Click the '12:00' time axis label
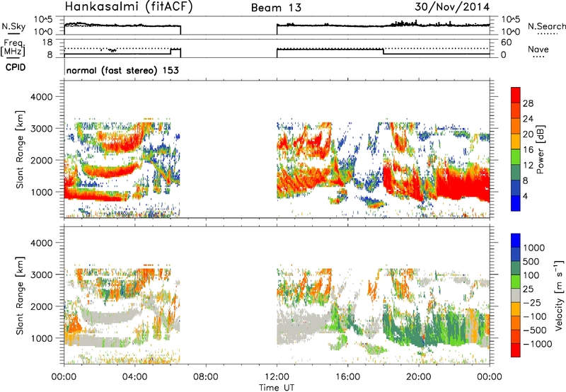This screenshot has height=392, width=566. point(277,377)
